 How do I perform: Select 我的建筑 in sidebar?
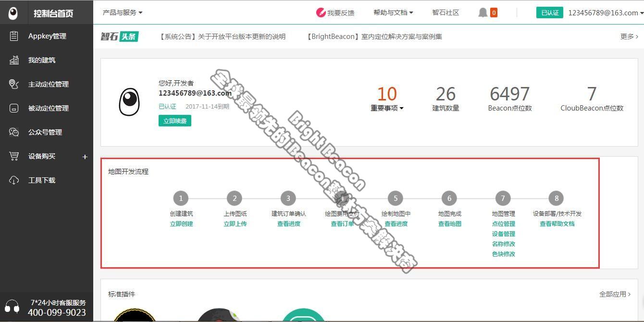coord(42,60)
